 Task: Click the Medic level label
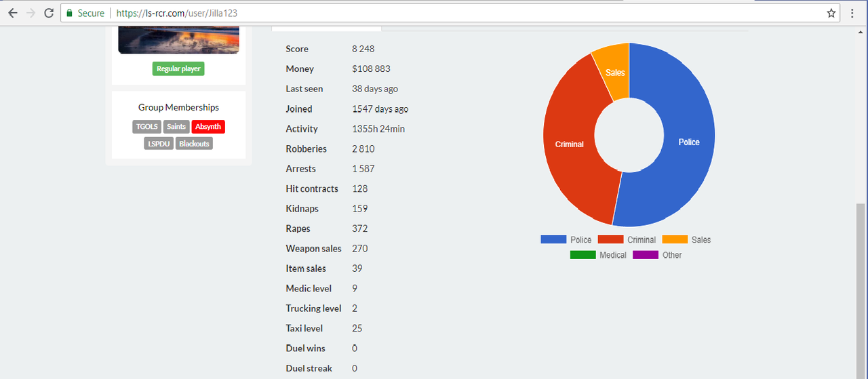tap(309, 289)
